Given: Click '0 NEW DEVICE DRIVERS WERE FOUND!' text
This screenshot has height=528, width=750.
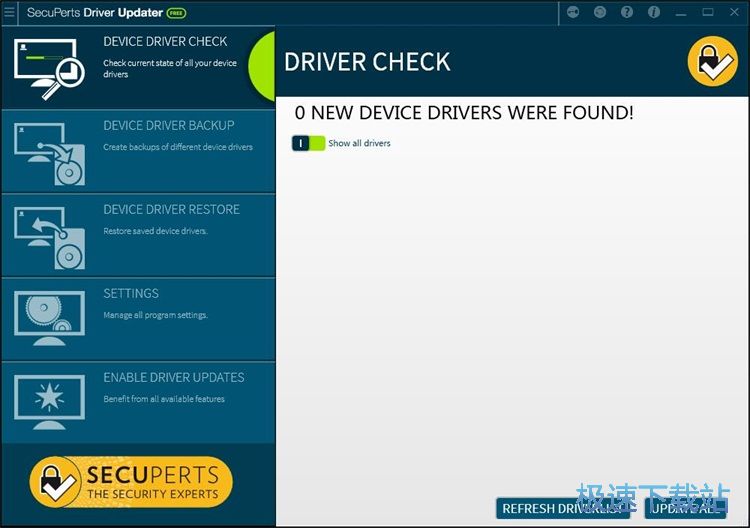Looking at the screenshot, I should pos(464,113).
